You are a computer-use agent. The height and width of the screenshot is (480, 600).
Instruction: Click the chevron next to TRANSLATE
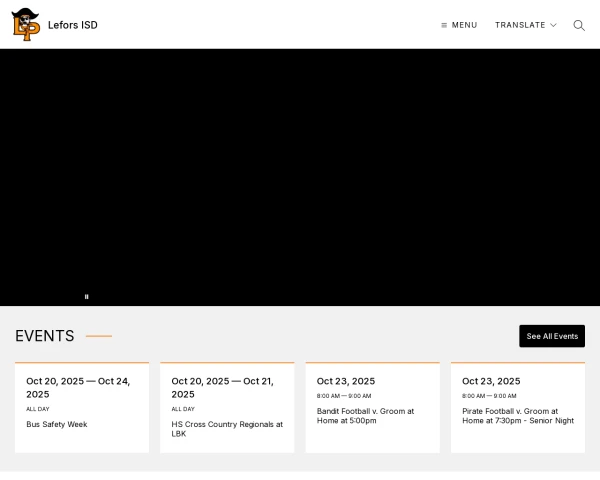[553, 25]
